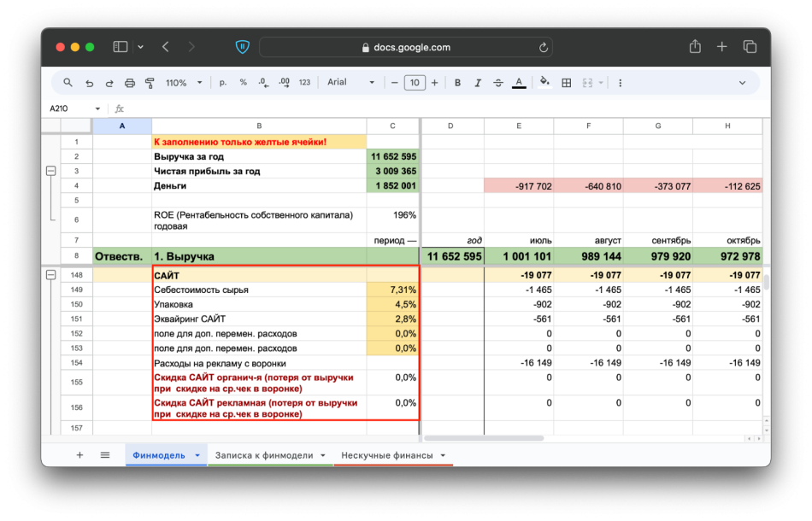
Task: Add a new sheet with plus icon
Action: (x=79, y=455)
